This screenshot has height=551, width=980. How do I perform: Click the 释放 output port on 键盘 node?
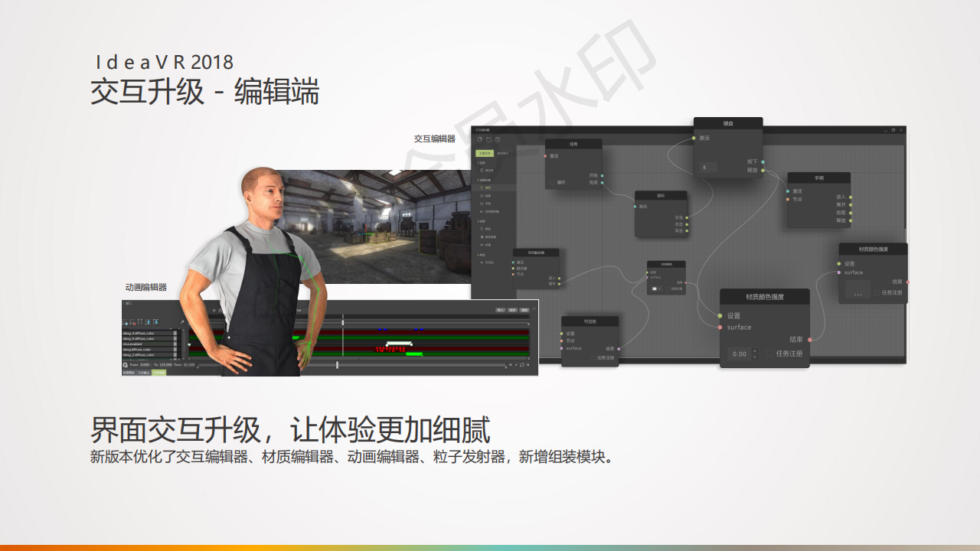tap(763, 170)
